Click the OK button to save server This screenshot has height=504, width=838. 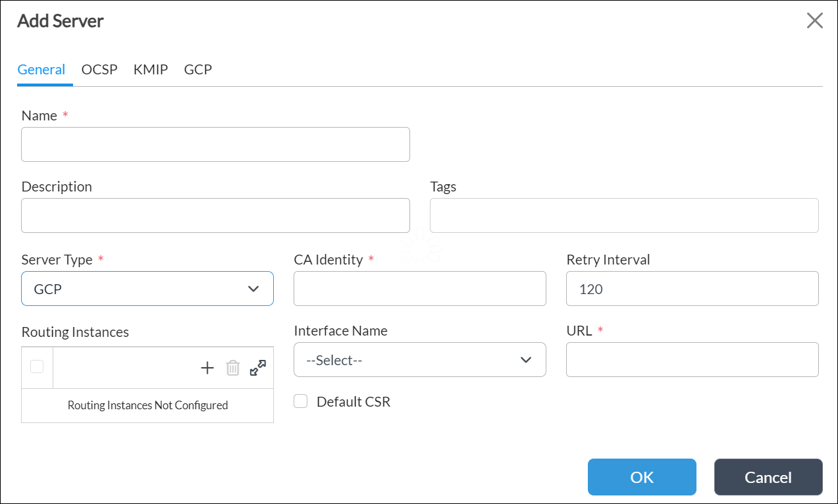tap(641, 477)
